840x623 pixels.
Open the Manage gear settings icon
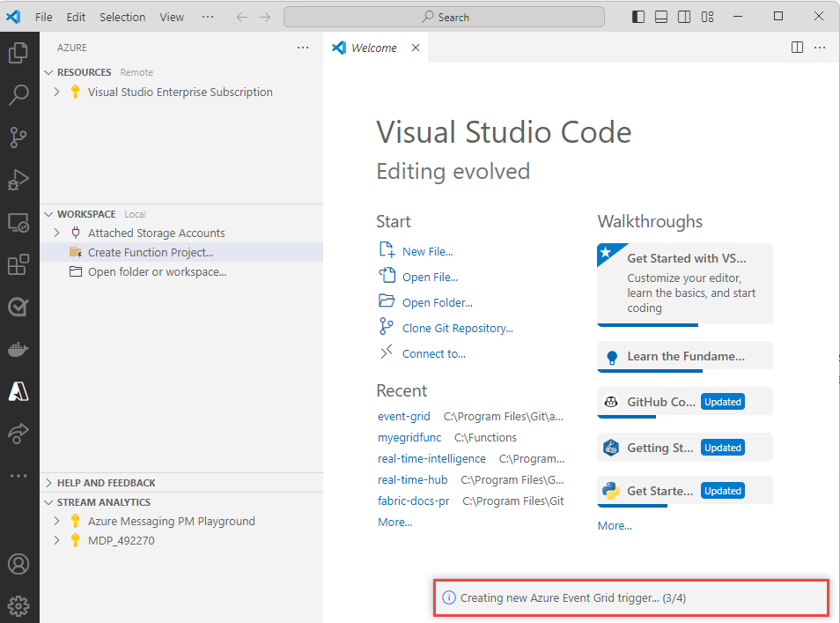pos(18,605)
